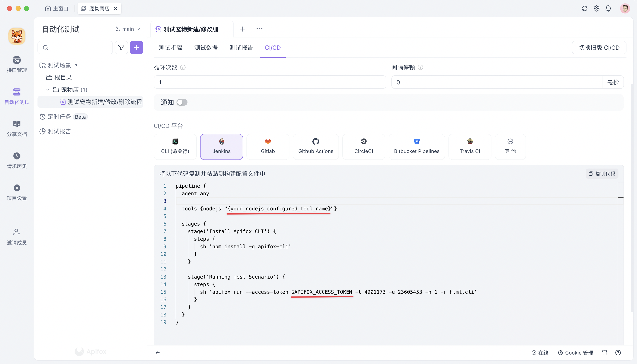Click the 切换旧版 CI/CD button
637x364 pixels.
(x=599, y=47)
